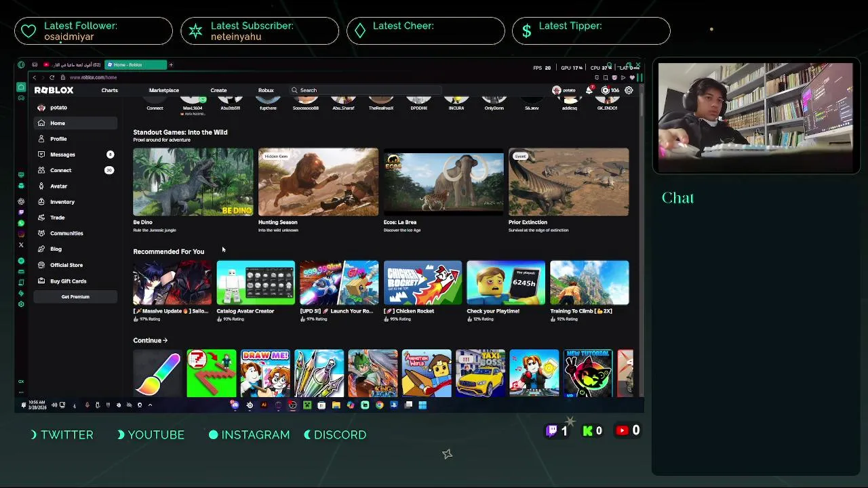Screen dimensions: 868x488
Task: Open the Be Dino game thumbnail
Action: click(x=193, y=182)
